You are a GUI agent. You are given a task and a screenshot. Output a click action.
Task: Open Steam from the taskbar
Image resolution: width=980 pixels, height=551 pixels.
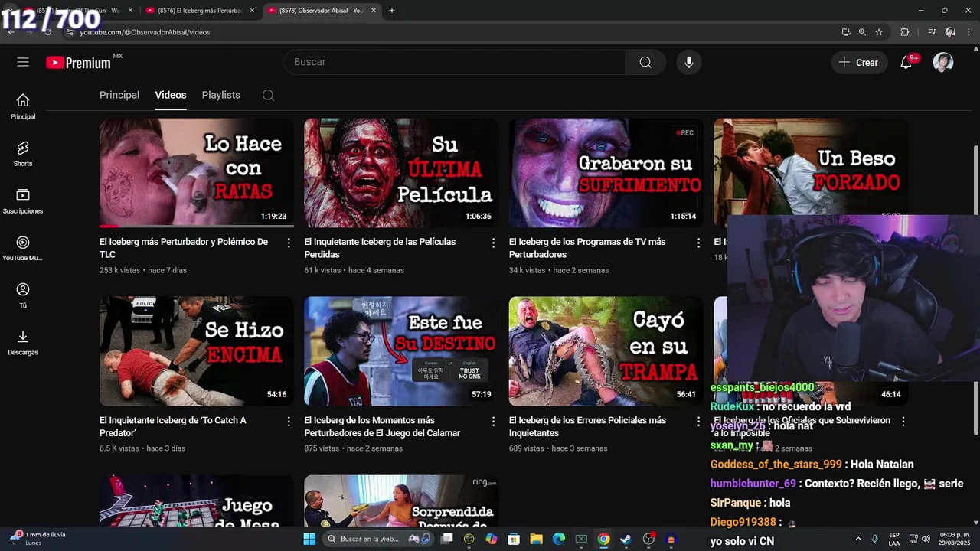click(626, 539)
